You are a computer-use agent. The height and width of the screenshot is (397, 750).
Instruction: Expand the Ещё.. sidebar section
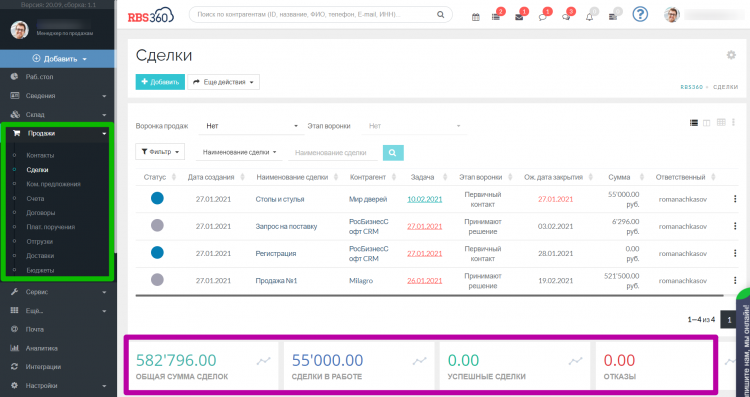coord(58,311)
